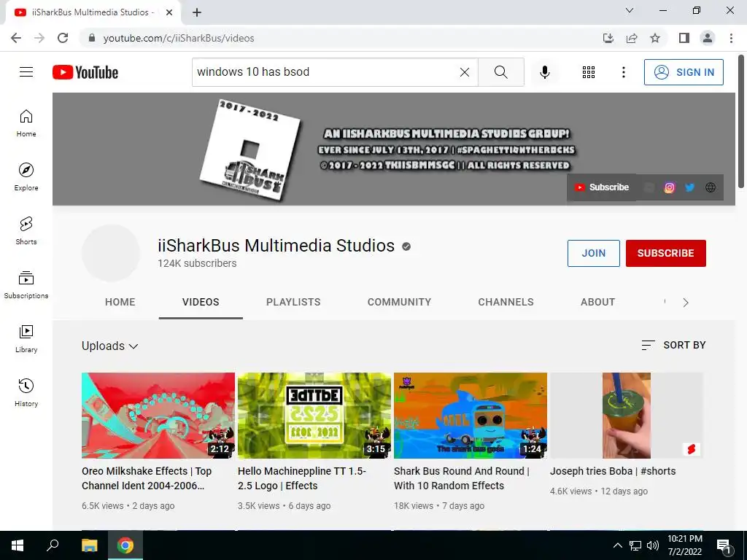The width and height of the screenshot is (747, 560).
Task: Open File Explorer from the taskbar
Action: click(x=89, y=545)
